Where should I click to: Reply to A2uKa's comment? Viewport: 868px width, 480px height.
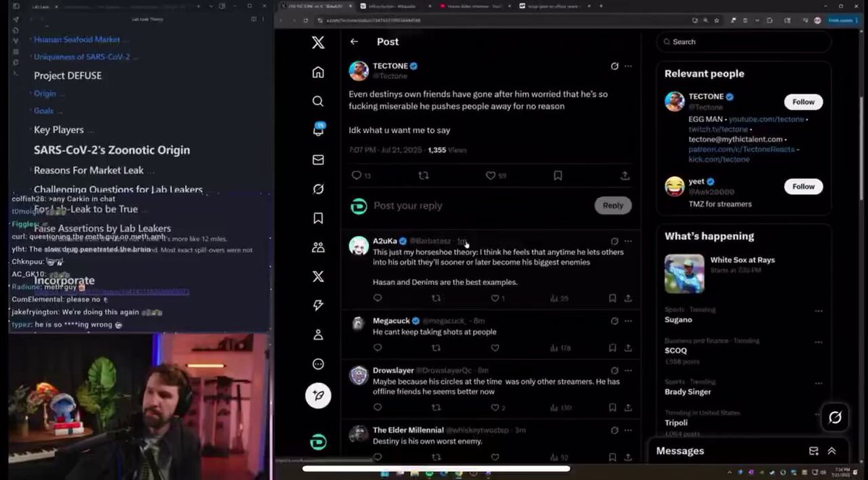(378, 298)
